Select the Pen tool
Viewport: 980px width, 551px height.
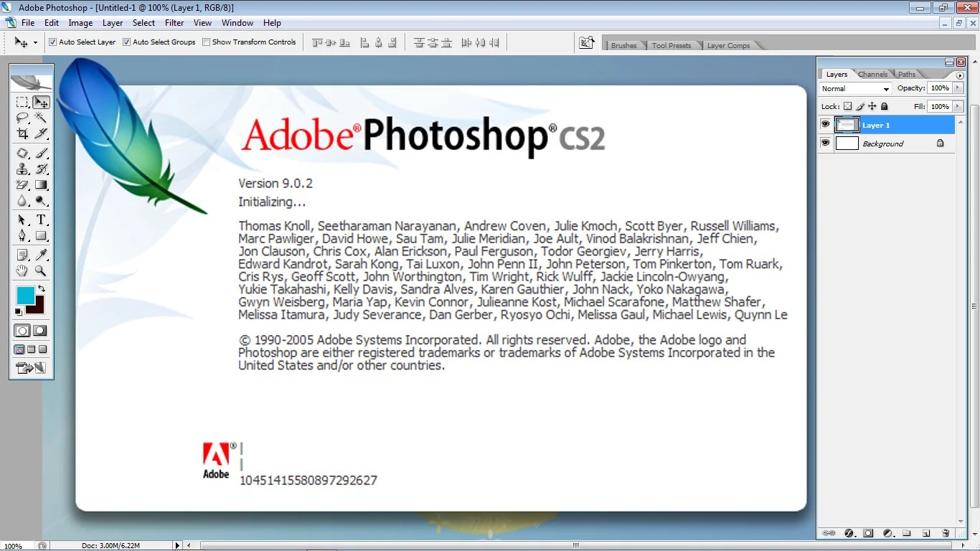pos(22,235)
